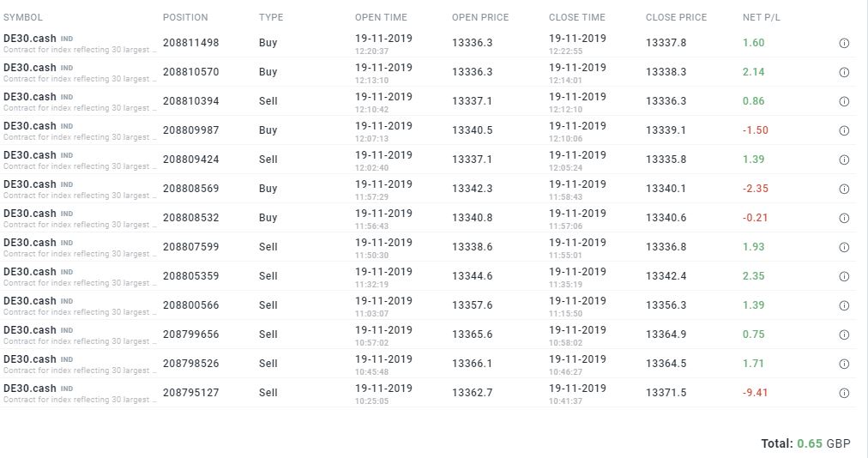Sort by the NET P/L column header
Viewport: 868px width, 458px height.
coord(761,18)
